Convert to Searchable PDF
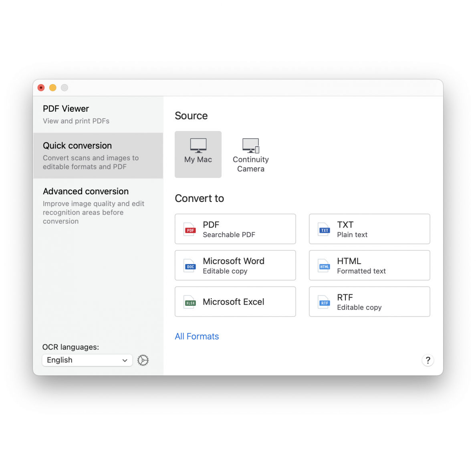The height and width of the screenshot is (476, 476). tap(235, 229)
